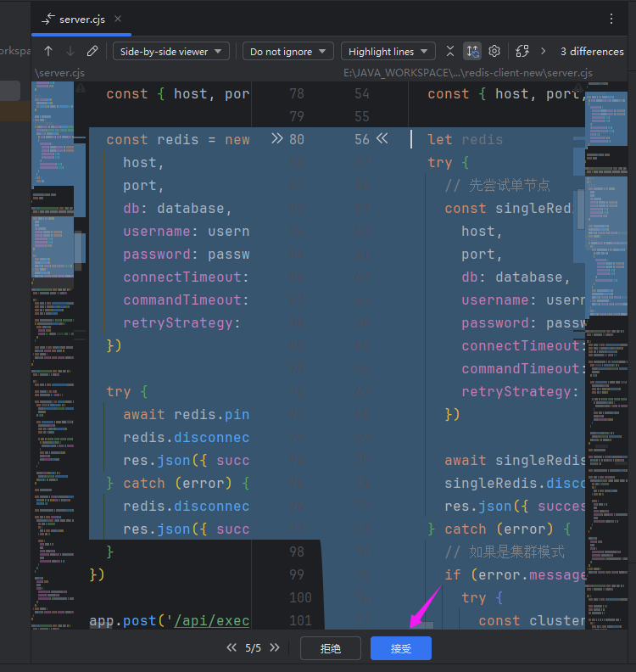Click the left code minimap
The height and width of the screenshot is (672, 636).
click(x=53, y=355)
